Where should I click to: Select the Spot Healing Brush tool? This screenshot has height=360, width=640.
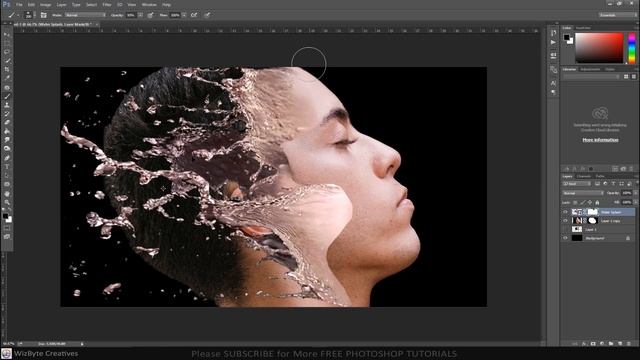(x=7, y=87)
